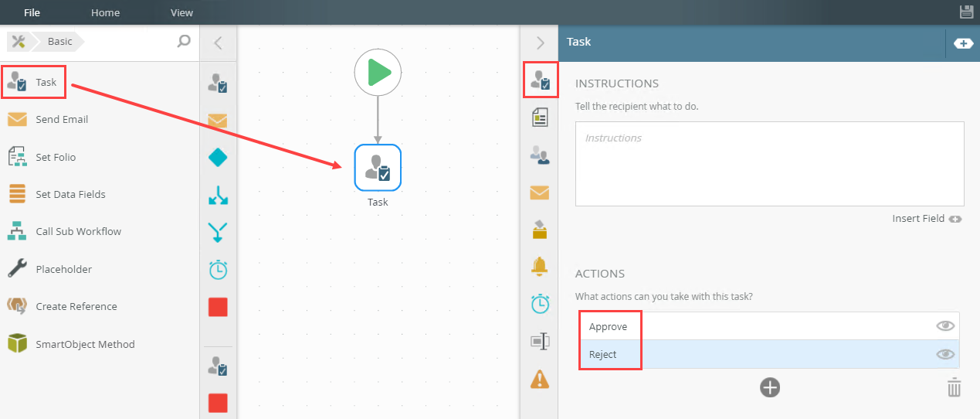Select the Approve action row
Screen dimensions: 980x419
[768, 326]
